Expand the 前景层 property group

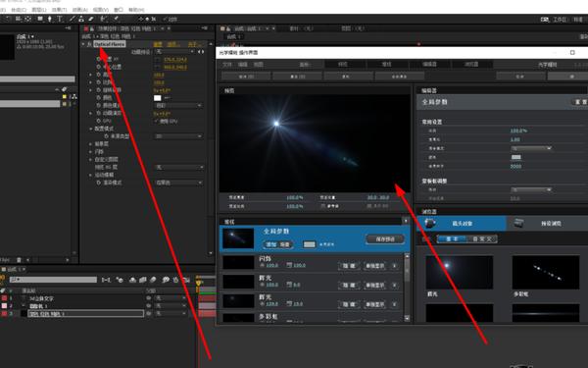pyautogui.click(x=90, y=144)
